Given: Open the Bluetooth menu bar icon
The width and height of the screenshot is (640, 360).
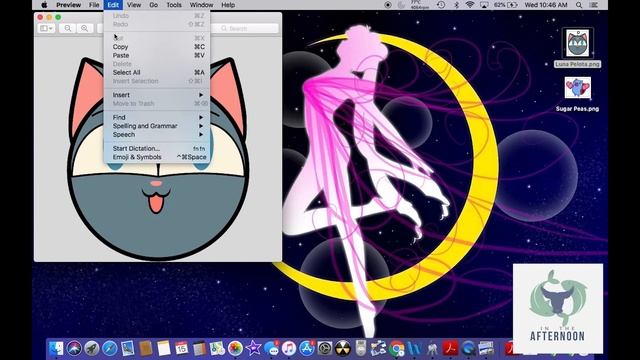Looking at the screenshot, I should pos(457,5).
